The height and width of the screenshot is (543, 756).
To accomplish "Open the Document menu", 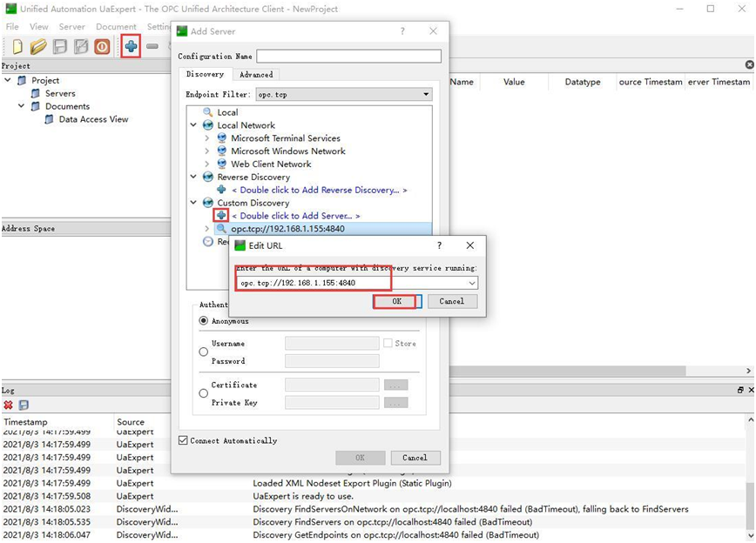I will (x=116, y=26).
